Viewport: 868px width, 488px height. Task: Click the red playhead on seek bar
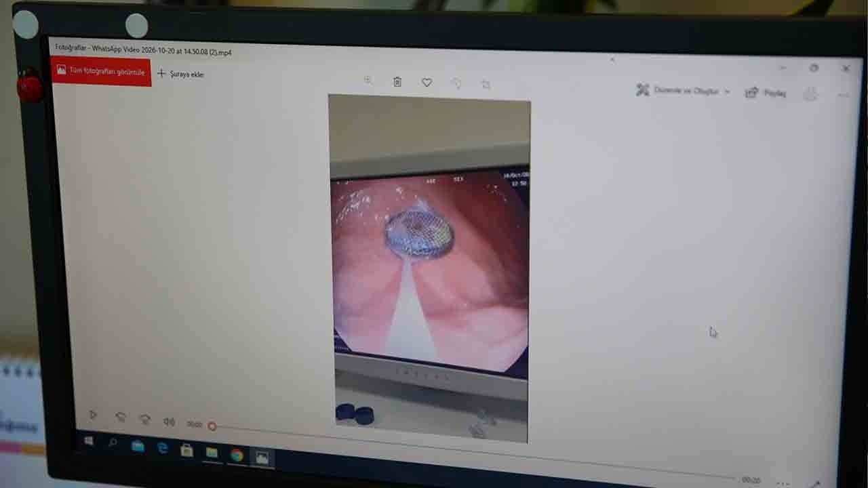[x=212, y=426]
